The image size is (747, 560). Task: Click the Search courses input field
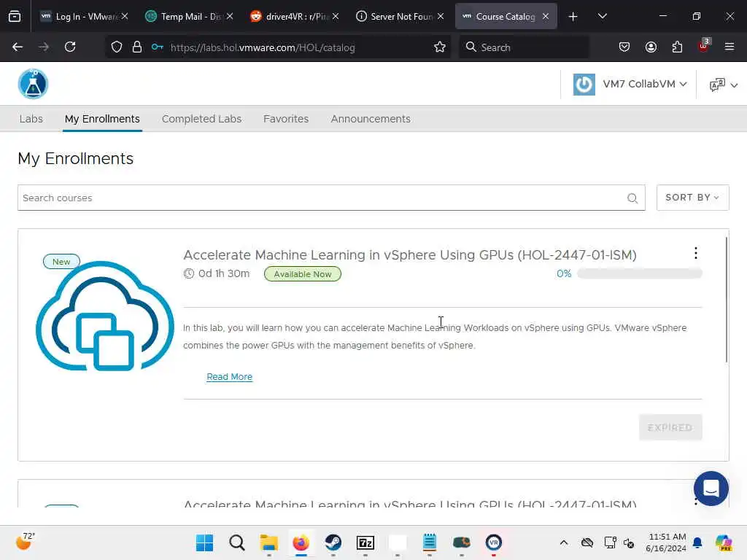tap(331, 198)
